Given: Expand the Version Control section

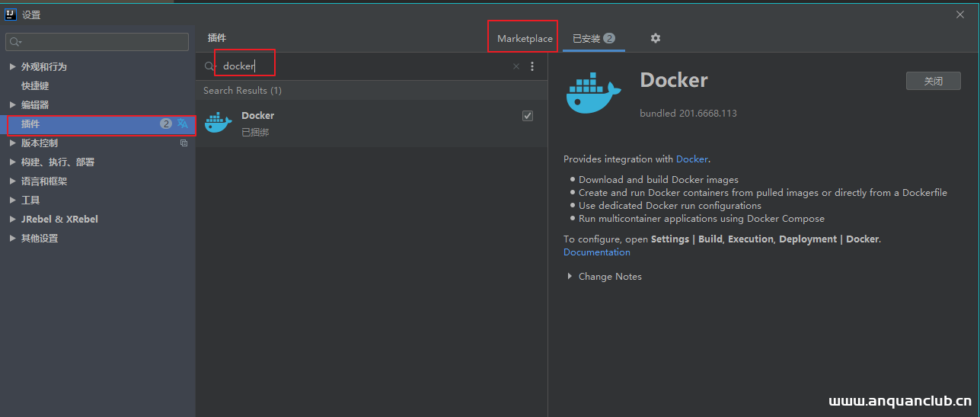Looking at the screenshot, I should tap(12, 143).
